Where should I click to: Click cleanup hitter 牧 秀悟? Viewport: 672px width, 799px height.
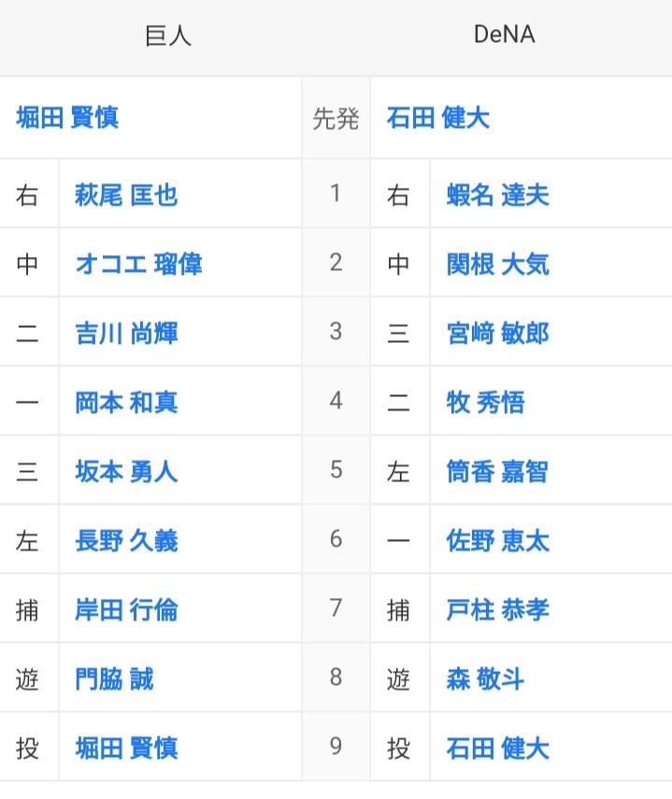(485, 402)
